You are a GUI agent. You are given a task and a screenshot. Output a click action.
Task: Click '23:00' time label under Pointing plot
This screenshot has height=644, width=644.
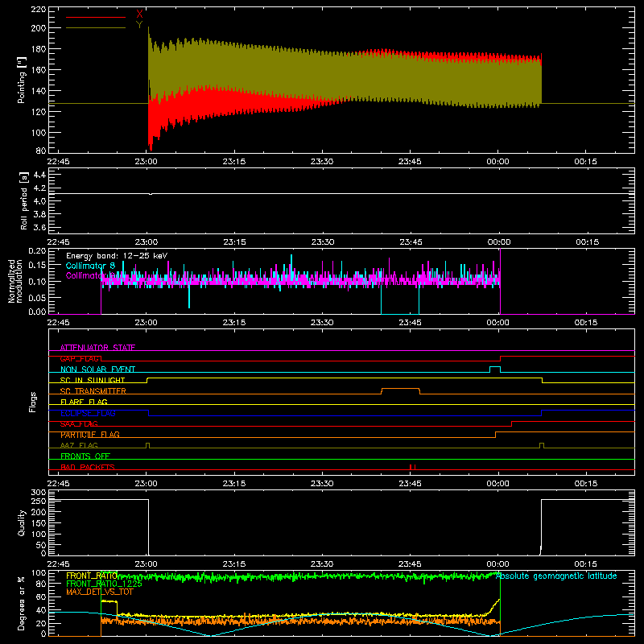click(x=147, y=162)
